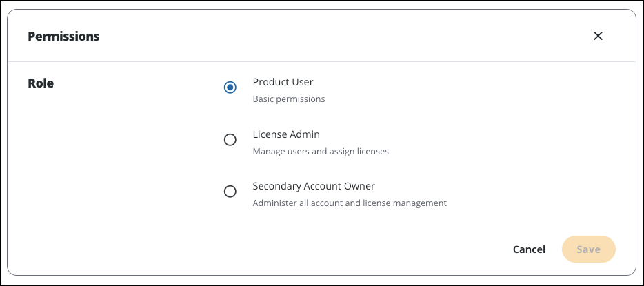Click the "License Admin" label text
Screen dimensions: 644x286
tap(286, 134)
